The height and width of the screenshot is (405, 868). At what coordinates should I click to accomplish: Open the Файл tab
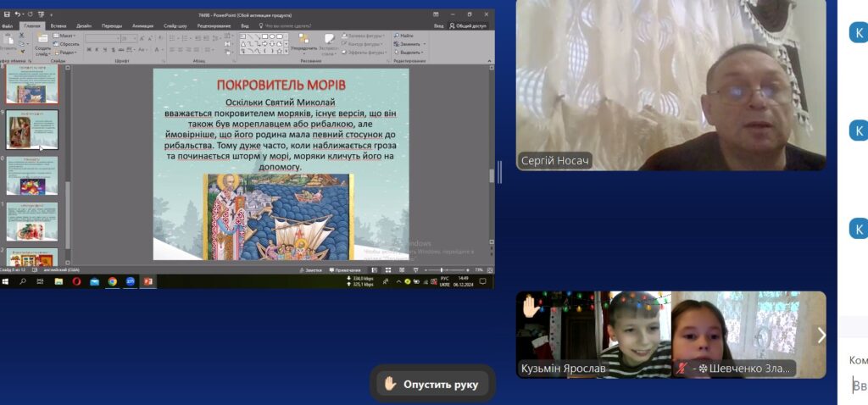7,25
